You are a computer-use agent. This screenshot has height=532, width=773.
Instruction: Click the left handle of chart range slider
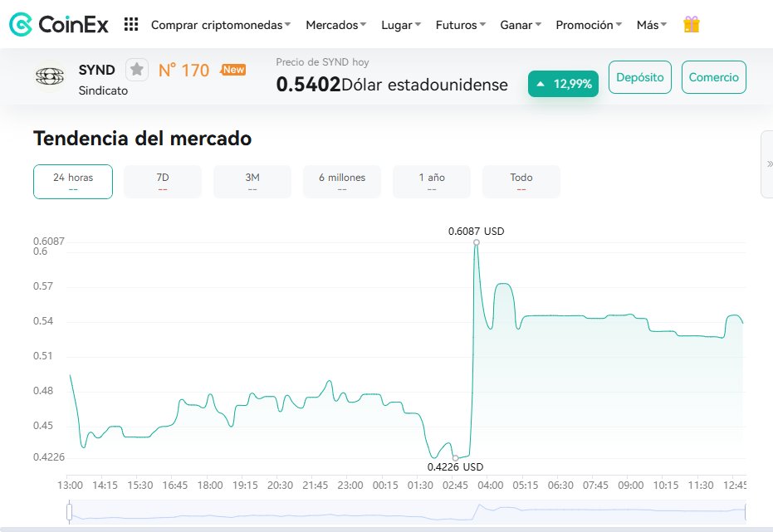(x=69, y=512)
